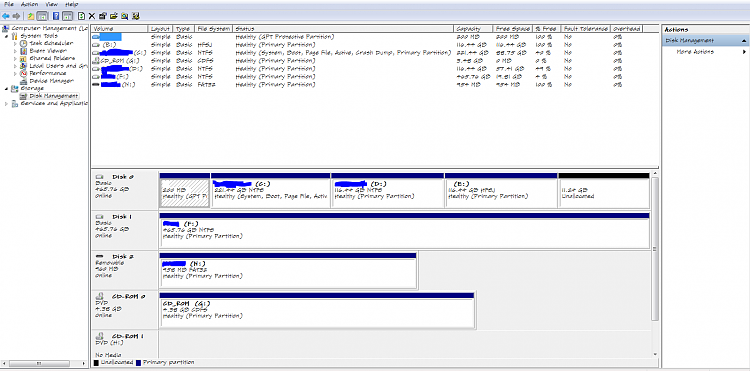The width and height of the screenshot is (750, 371).
Task: Sort by the Capacity column header
Action: point(473,29)
